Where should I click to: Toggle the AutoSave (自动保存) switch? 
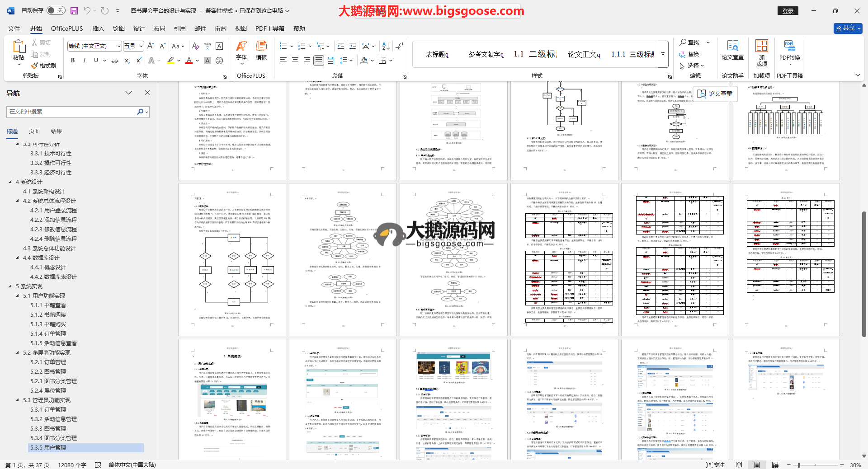point(56,10)
